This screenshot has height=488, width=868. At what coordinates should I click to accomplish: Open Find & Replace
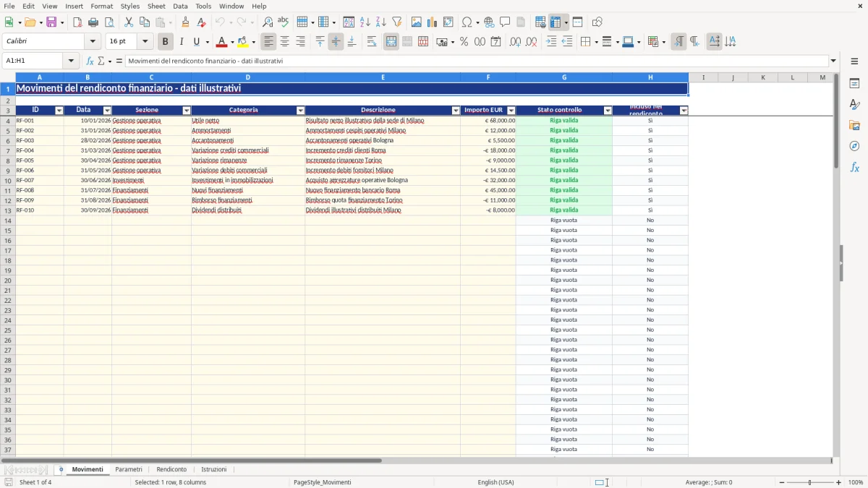point(268,22)
